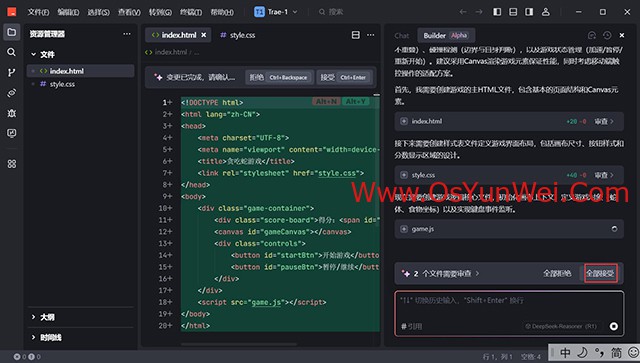
Task: Open the Explorer panel more actions ellipsis
Action: click(127, 34)
